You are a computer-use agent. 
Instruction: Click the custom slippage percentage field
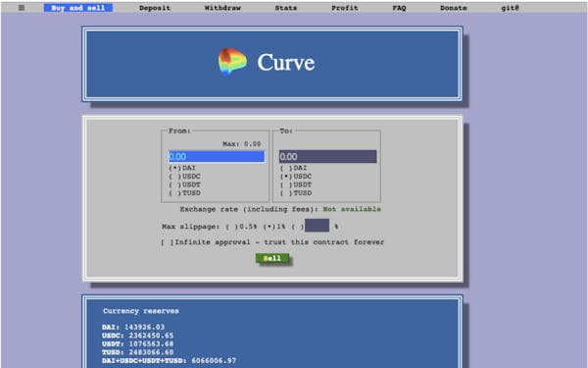317,226
